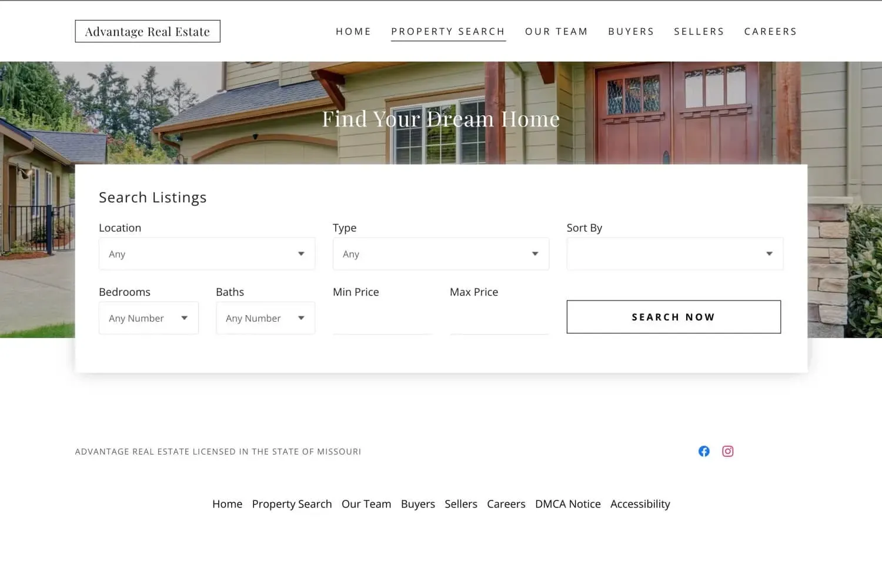Click the Min Price input field
Screen dimensions: 882x588
[x=382, y=319]
